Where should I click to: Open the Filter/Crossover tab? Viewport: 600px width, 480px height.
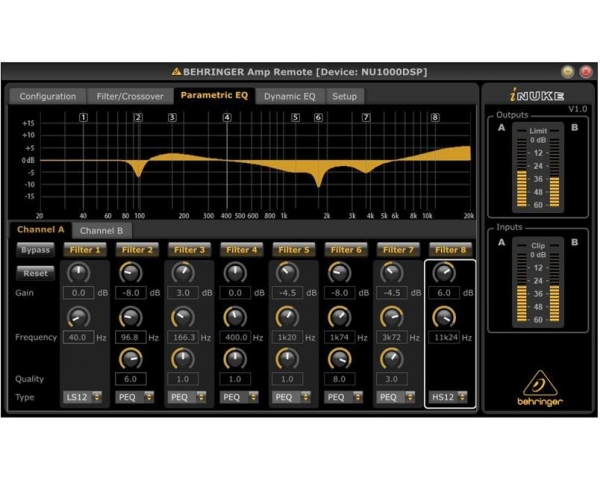(130, 96)
